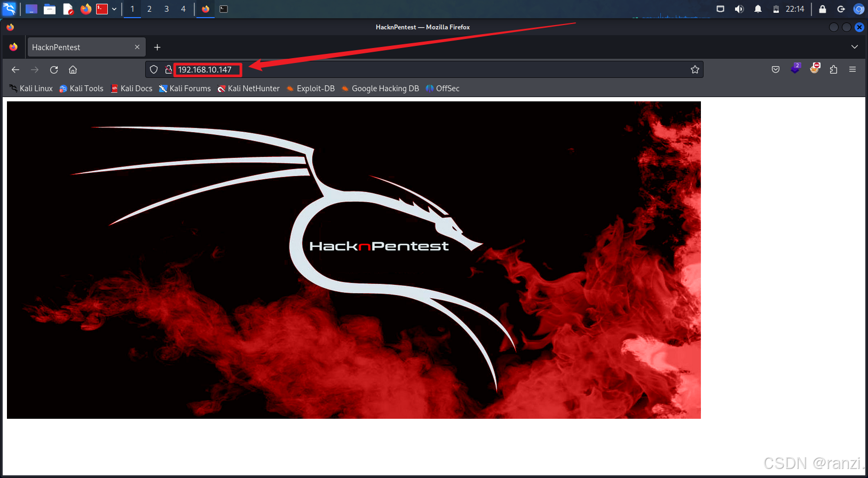Screen dimensions: 868x478
Task: Switch to workspace 2
Action: [x=149, y=9]
